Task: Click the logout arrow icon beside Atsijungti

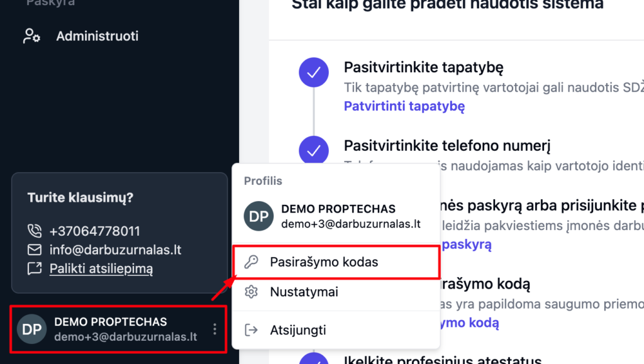Action: click(251, 329)
